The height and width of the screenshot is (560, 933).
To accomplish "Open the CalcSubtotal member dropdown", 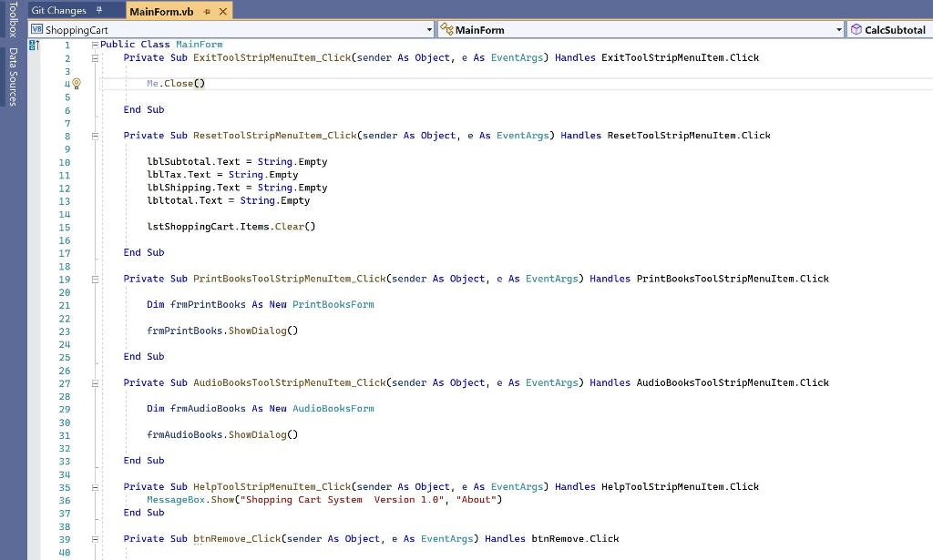I will [889, 30].
